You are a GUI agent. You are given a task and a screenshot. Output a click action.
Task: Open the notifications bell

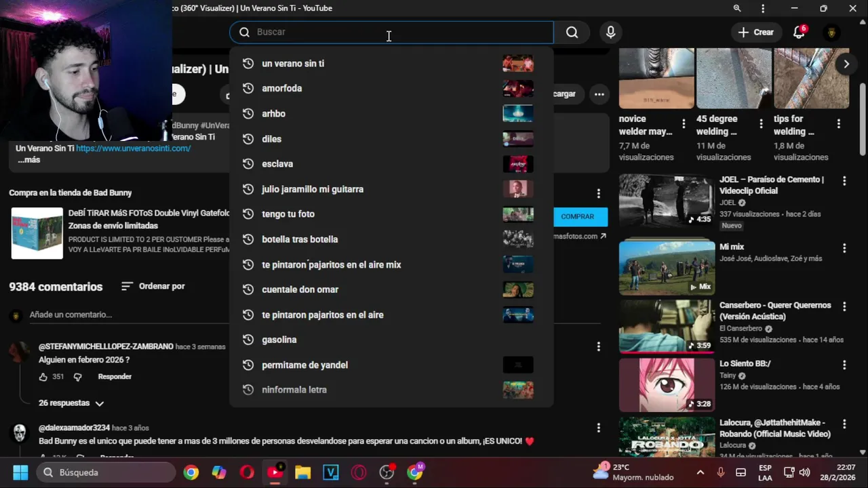tap(800, 32)
